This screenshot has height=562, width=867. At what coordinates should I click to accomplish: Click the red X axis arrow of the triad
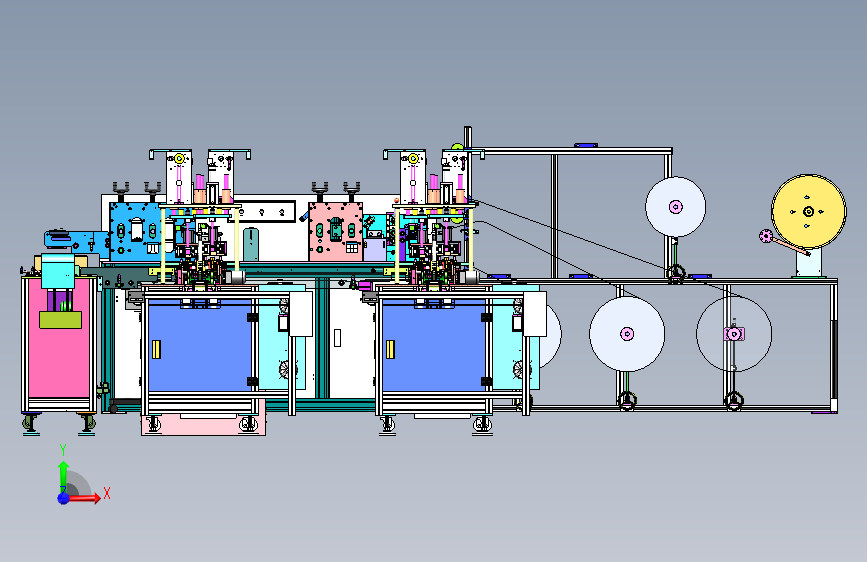tap(84, 498)
